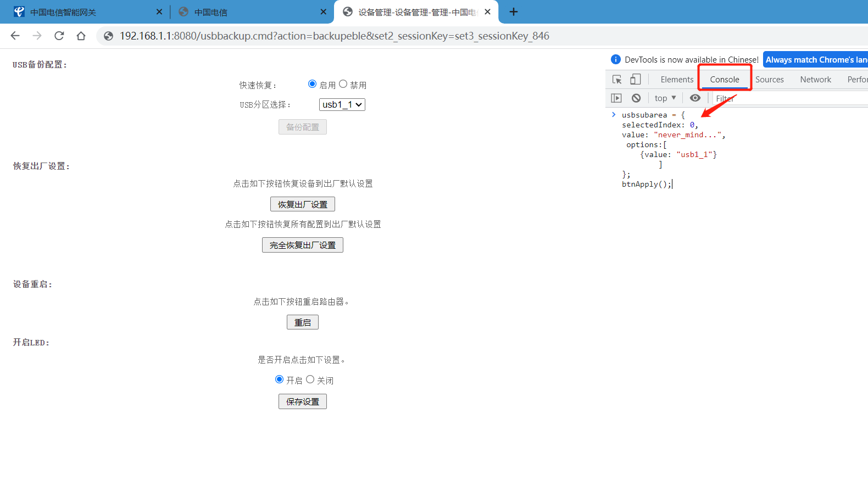
Task: Switch to the Network tab in DevTools
Action: pos(815,80)
